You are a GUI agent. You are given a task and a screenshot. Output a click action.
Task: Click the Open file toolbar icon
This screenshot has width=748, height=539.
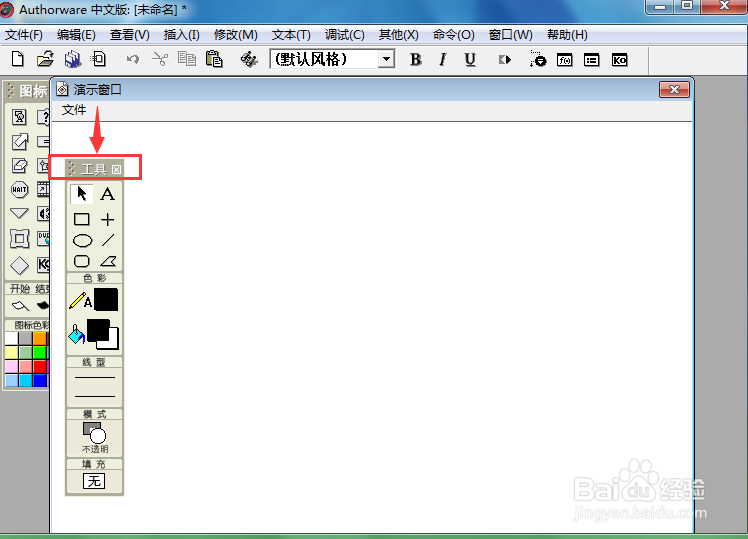coord(45,59)
